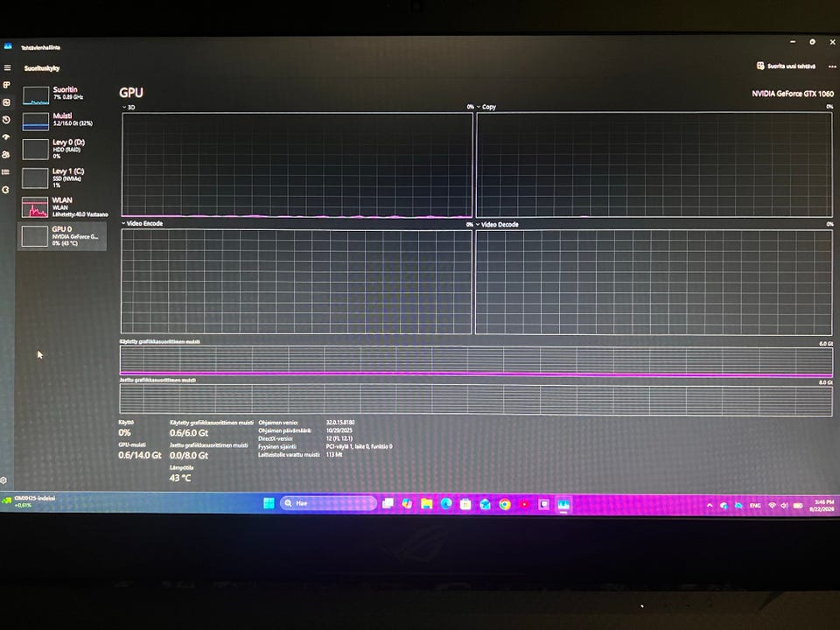This screenshot has width=840, height=630.
Task: Click the Windows Start button
Action: click(269, 503)
